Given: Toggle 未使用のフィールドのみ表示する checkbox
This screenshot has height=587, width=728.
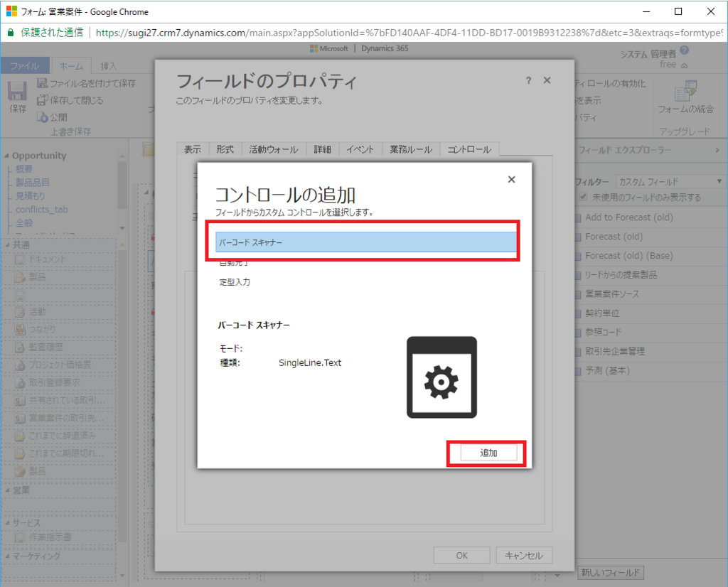Looking at the screenshot, I should tap(584, 198).
